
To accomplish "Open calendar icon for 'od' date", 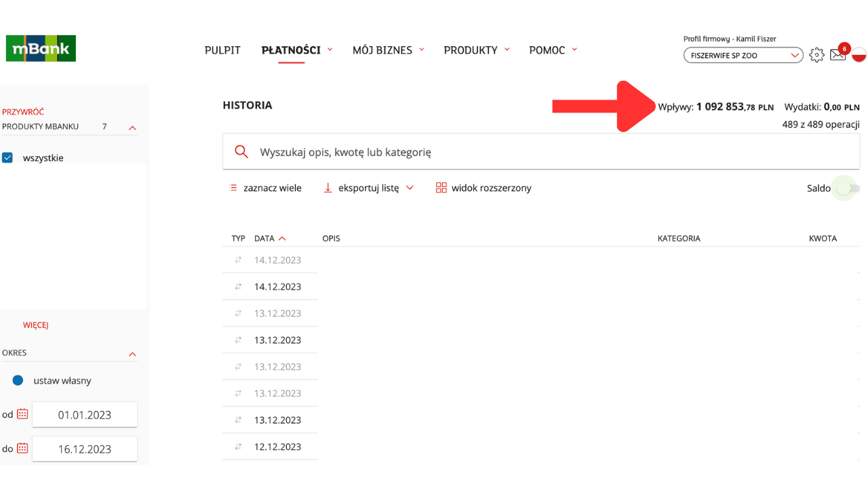I will [x=22, y=414].
